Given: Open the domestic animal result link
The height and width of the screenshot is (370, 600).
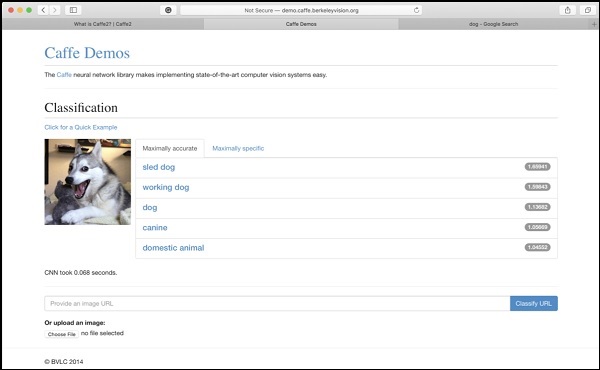Looking at the screenshot, I should point(173,248).
